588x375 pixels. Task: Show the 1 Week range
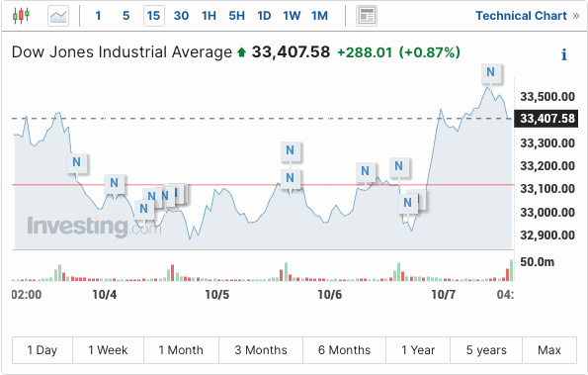pos(108,350)
